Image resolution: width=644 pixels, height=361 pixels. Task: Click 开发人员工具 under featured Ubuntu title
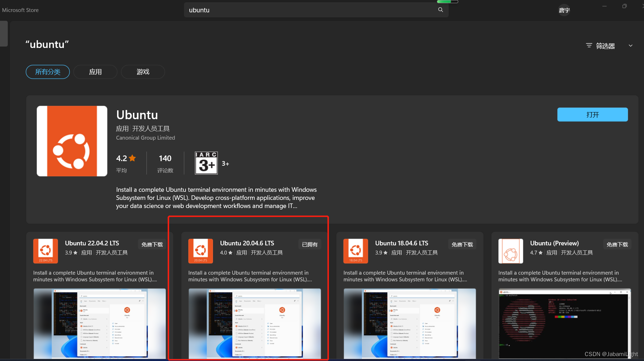click(x=151, y=129)
